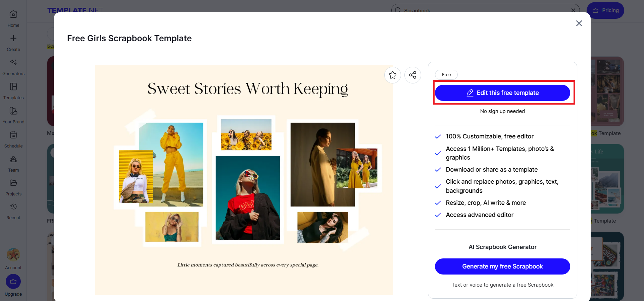
Task: Clear the Scrapbook search field
Action: click(573, 10)
